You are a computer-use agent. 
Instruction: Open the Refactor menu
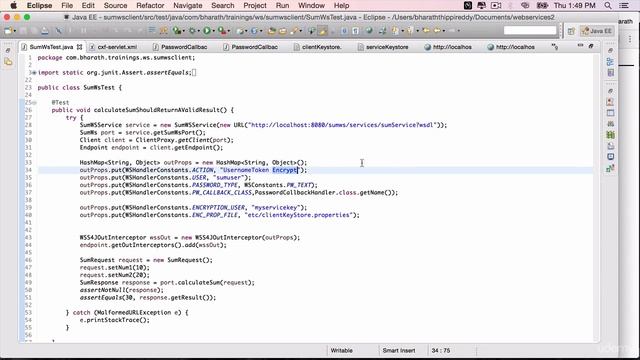pos(150,6)
